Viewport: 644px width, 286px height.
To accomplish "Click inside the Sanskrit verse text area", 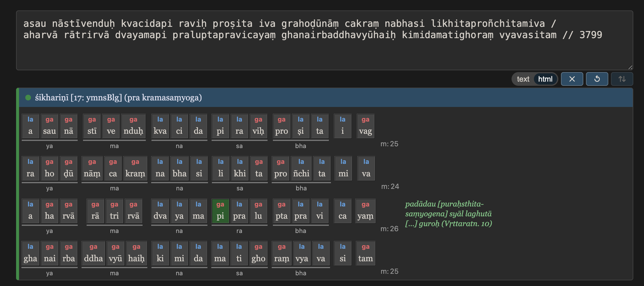I will [324, 41].
